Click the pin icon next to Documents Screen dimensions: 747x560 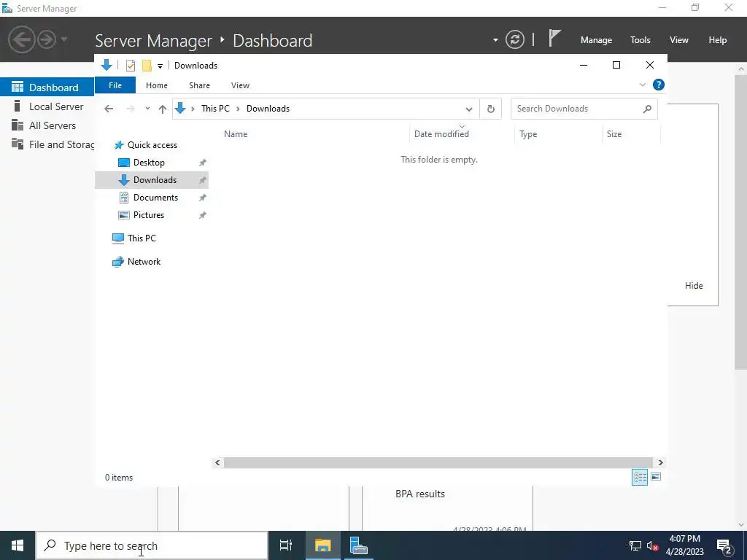203,198
